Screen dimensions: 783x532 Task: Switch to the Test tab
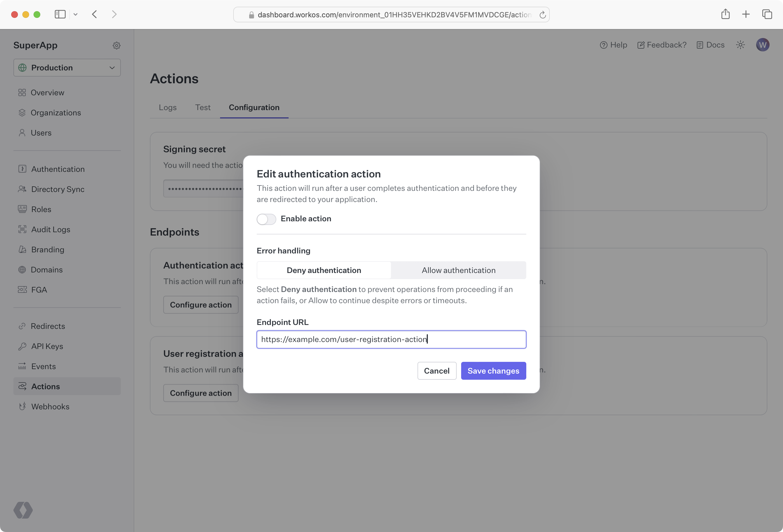pyautogui.click(x=203, y=107)
